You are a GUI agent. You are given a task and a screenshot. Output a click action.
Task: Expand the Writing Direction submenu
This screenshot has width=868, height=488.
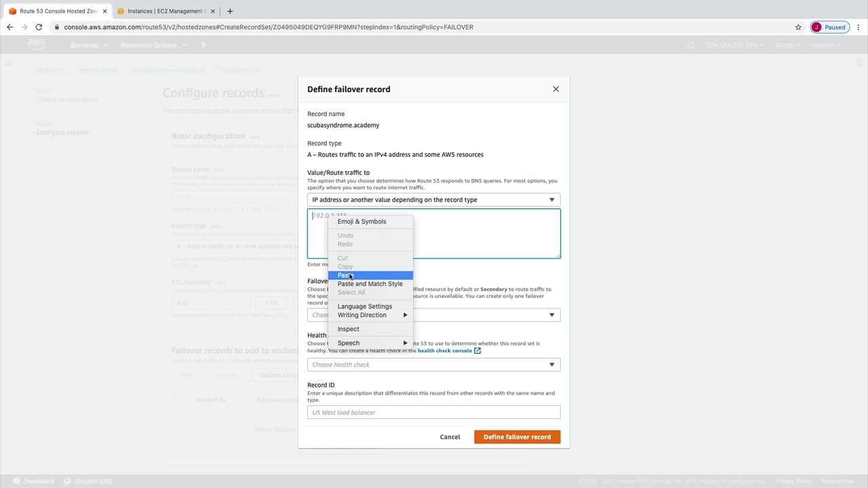coord(370,315)
